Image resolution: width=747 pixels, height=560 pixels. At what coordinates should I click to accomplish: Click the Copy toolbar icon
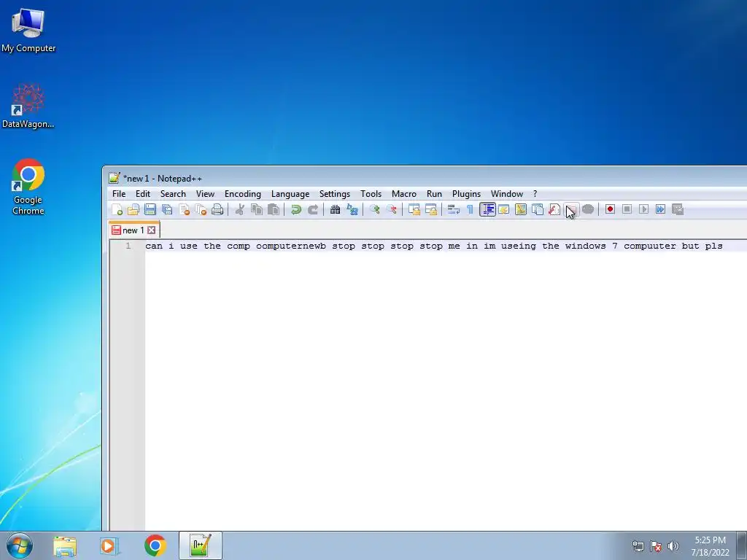point(256,209)
